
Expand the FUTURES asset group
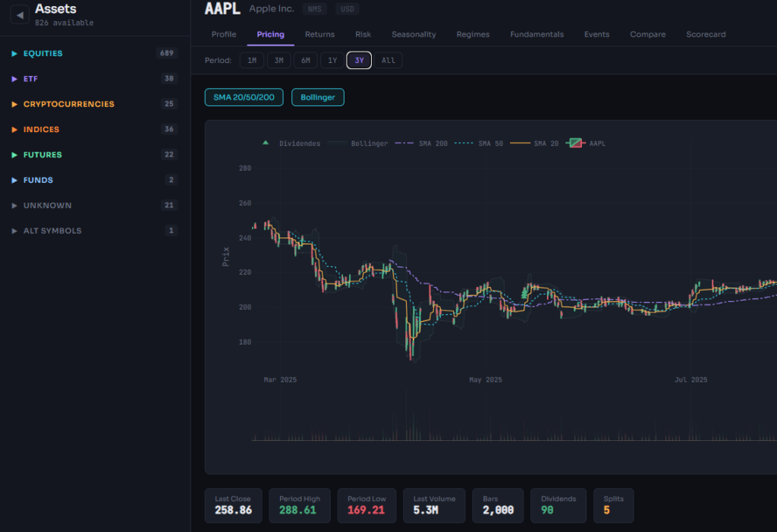click(14, 155)
